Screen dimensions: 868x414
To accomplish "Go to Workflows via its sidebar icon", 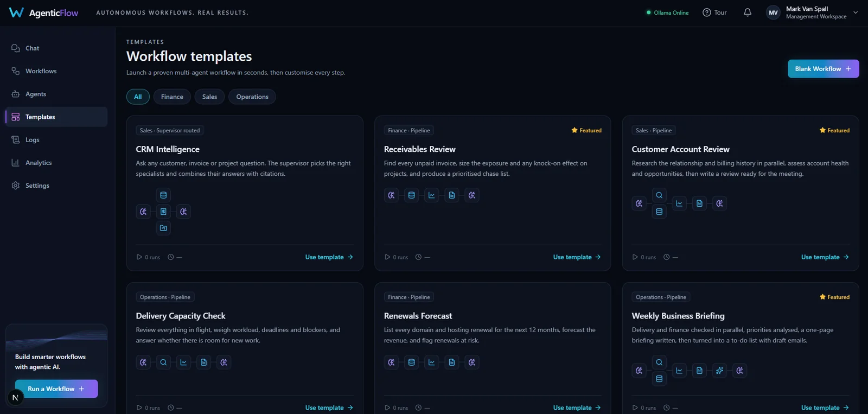I will pyautogui.click(x=15, y=71).
